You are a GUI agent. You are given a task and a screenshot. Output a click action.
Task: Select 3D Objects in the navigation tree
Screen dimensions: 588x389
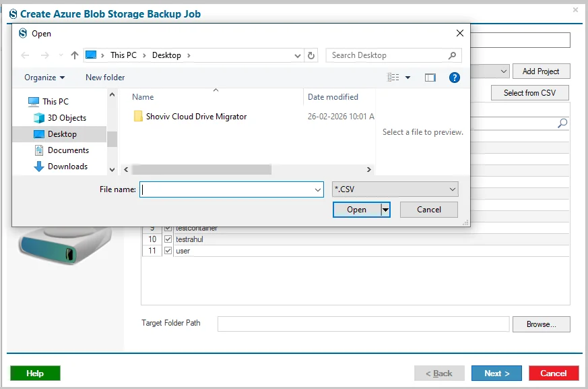point(60,118)
